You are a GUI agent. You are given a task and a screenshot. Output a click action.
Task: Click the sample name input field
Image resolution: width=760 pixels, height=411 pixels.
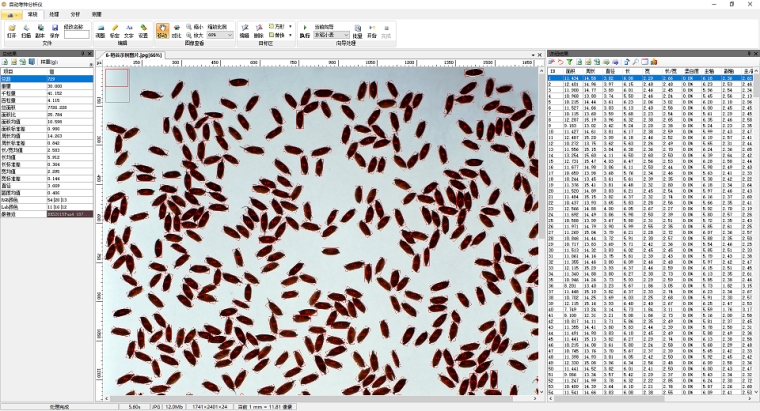click(x=76, y=36)
